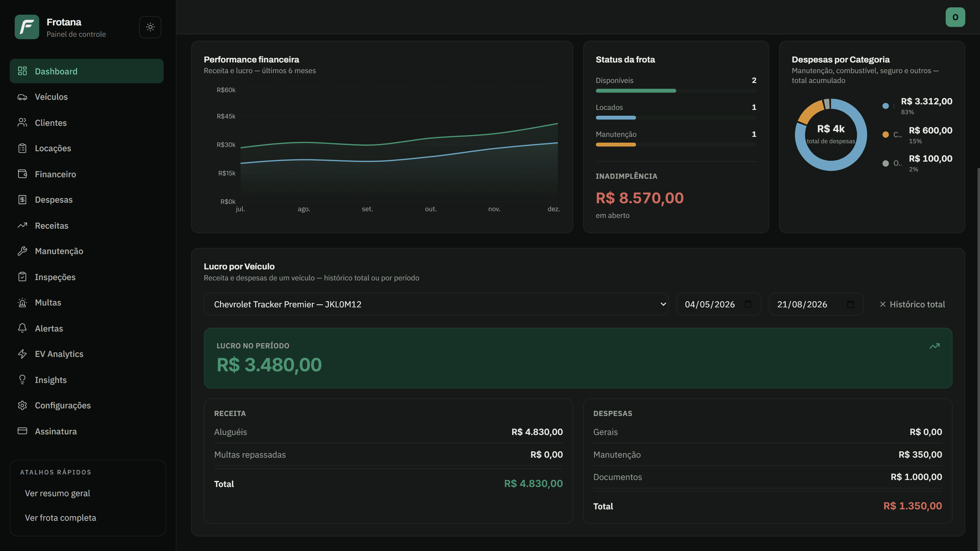Click the Frotana logo icon
The width and height of the screenshot is (980, 551).
tap(27, 27)
